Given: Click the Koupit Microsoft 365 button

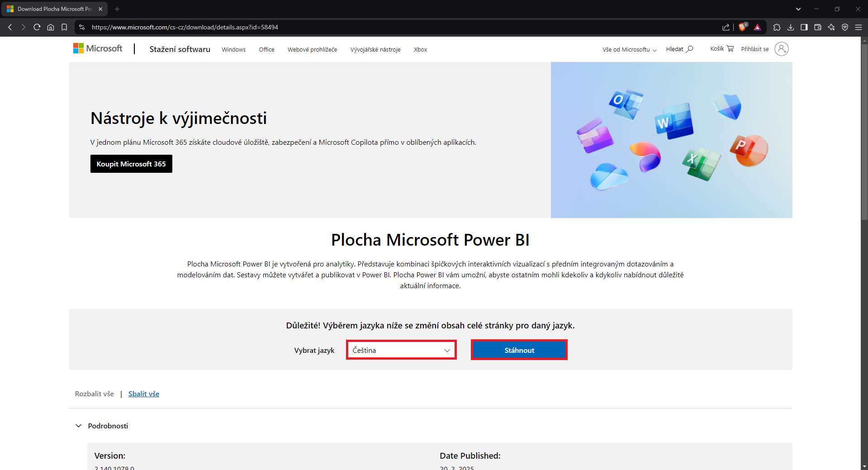Looking at the screenshot, I should [131, 164].
